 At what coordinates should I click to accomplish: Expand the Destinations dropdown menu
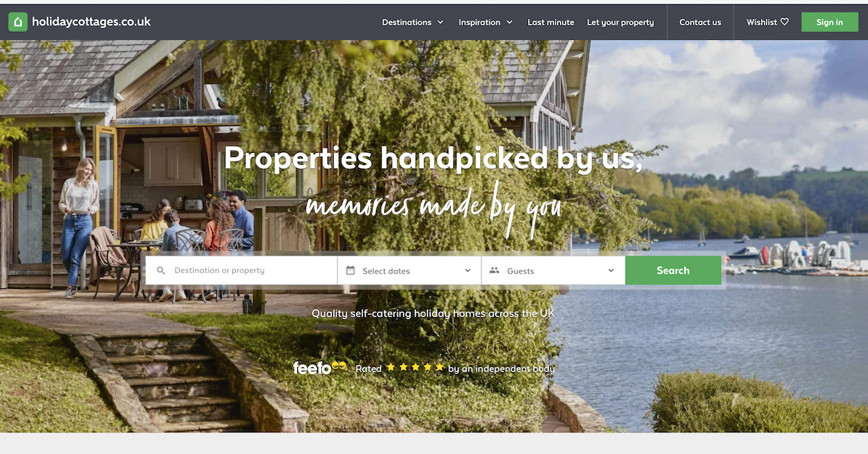click(x=413, y=22)
